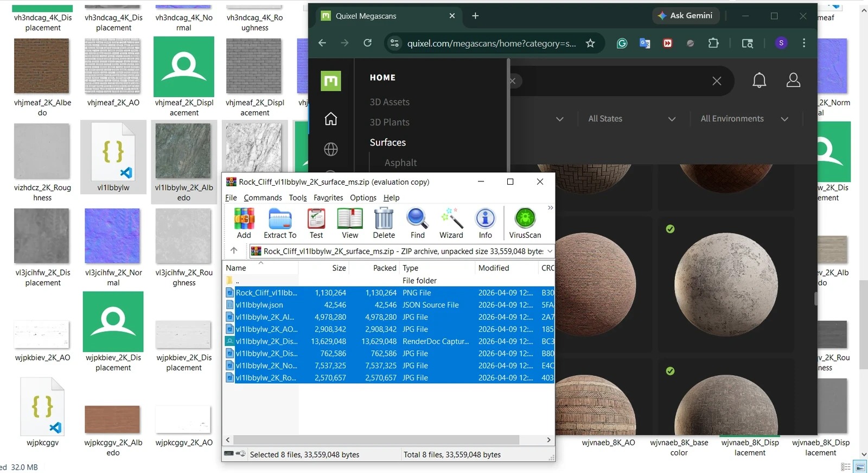
Task: Click the Quixel home sidebar icon
Action: pos(331,119)
